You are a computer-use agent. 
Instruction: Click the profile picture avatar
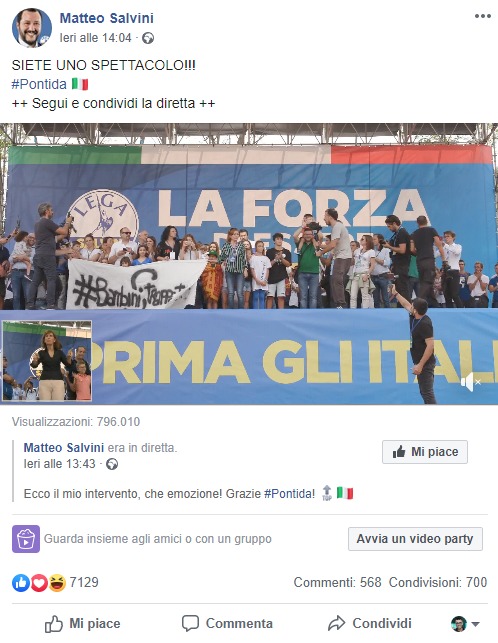coord(32,28)
